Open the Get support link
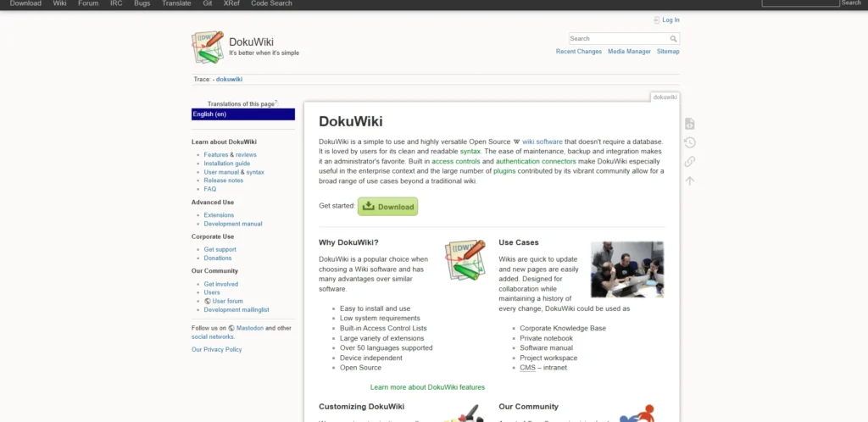This screenshot has height=422, width=868. tap(220, 249)
